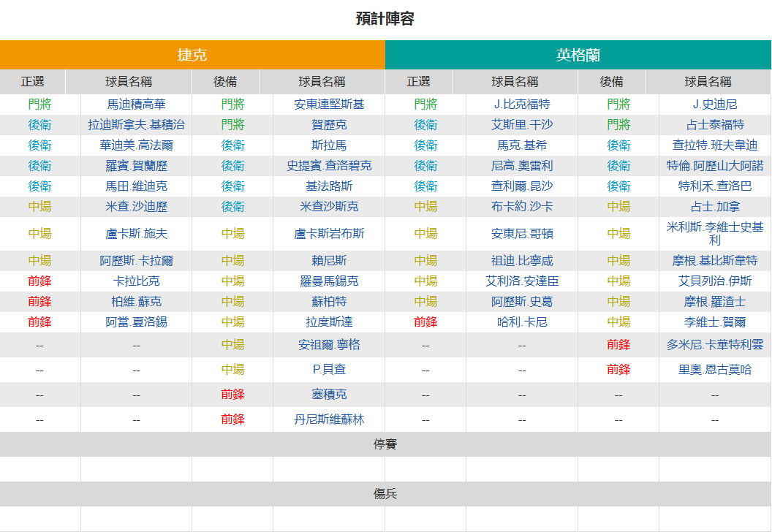This screenshot has width=772, height=532.
Task: Click England substitute 占士.加拿
Action: [x=716, y=207]
